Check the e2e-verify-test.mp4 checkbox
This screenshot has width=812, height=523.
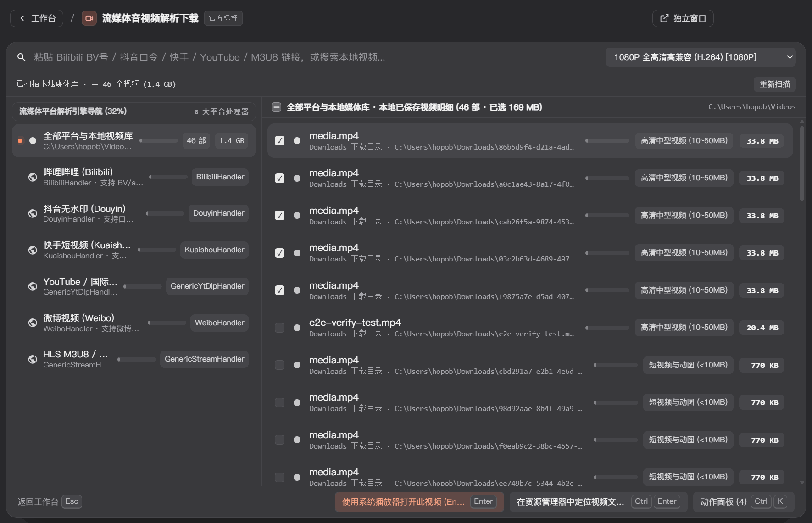click(279, 328)
